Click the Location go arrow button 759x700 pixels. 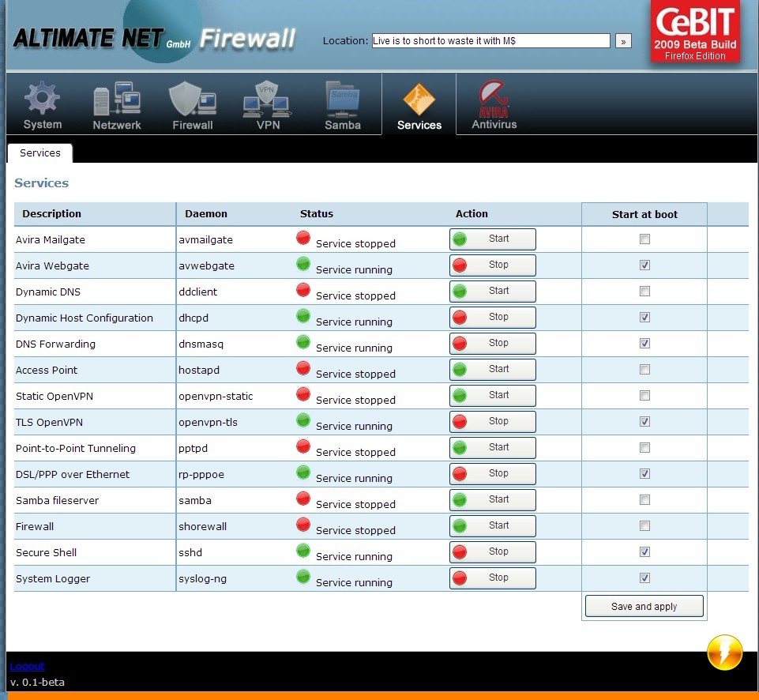pos(623,41)
